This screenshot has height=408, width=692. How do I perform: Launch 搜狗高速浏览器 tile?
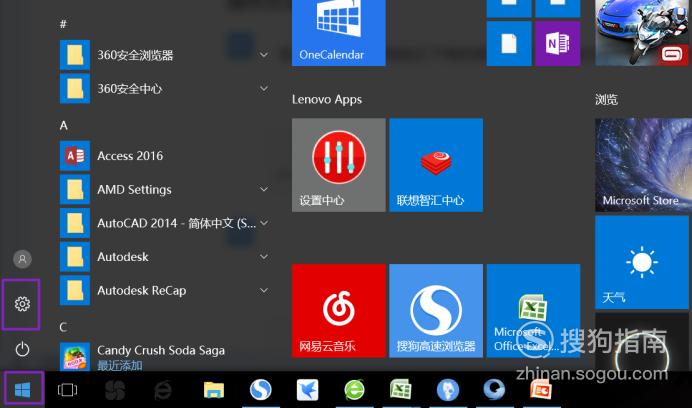(x=436, y=310)
